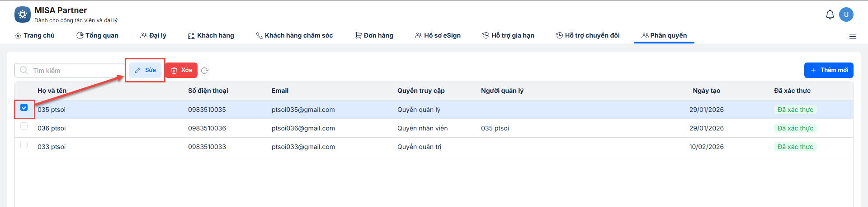Click the refresh icon beside Xóa
868x207 pixels.
(205, 70)
